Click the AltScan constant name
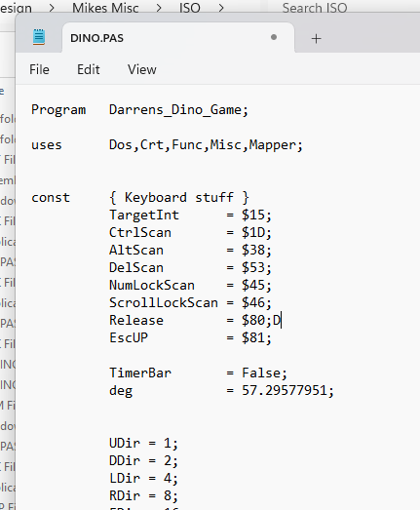This screenshot has width=420, height=510. pos(136,250)
